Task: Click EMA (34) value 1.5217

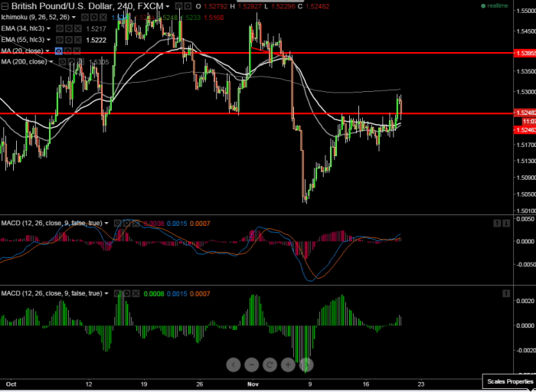Action: [x=96, y=29]
